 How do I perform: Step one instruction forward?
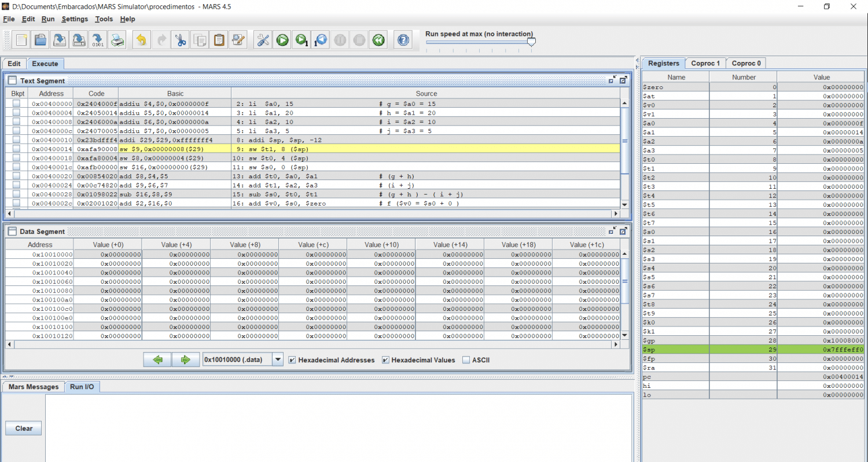[x=301, y=40]
